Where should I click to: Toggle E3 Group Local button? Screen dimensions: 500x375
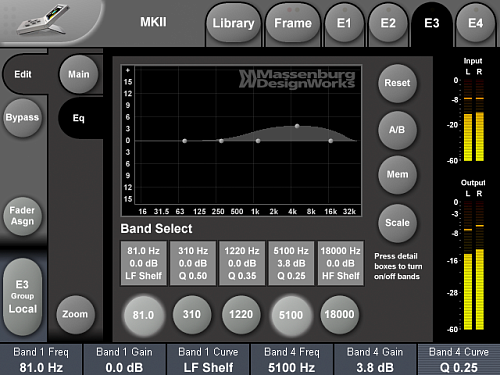click(x=22, y=297)
